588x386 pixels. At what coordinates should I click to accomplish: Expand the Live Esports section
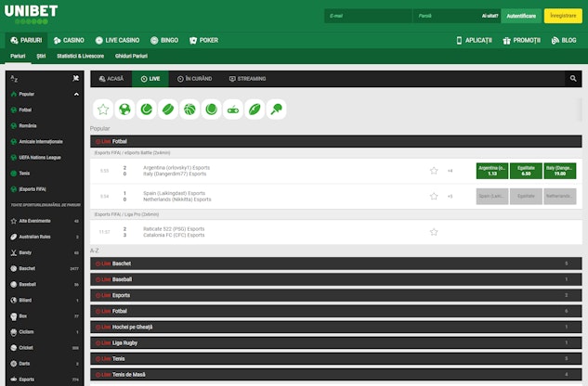coord(336,295)
